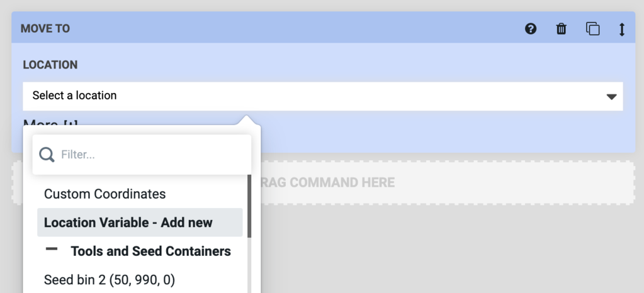Image resolution: width=644 pixels, height=293 pixels.
Task: Delete the Move To step with trash icon
Action: tap(562, 29)
